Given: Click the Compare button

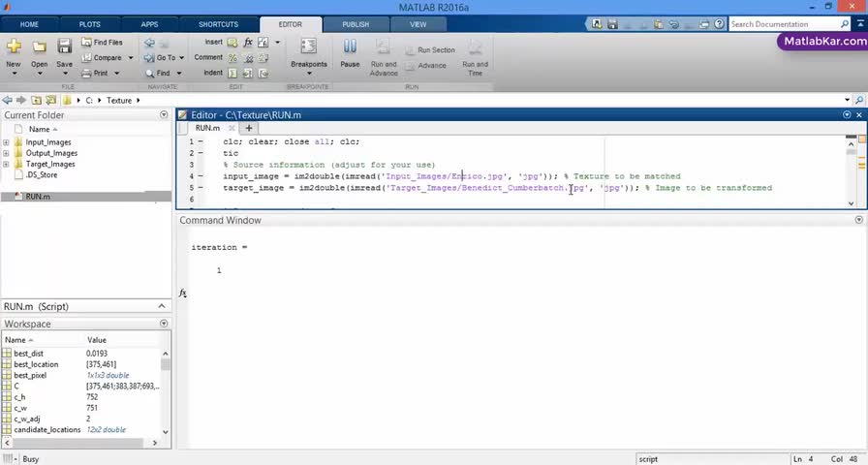Looking at the screenshot, I should click(x=102, y=57).
